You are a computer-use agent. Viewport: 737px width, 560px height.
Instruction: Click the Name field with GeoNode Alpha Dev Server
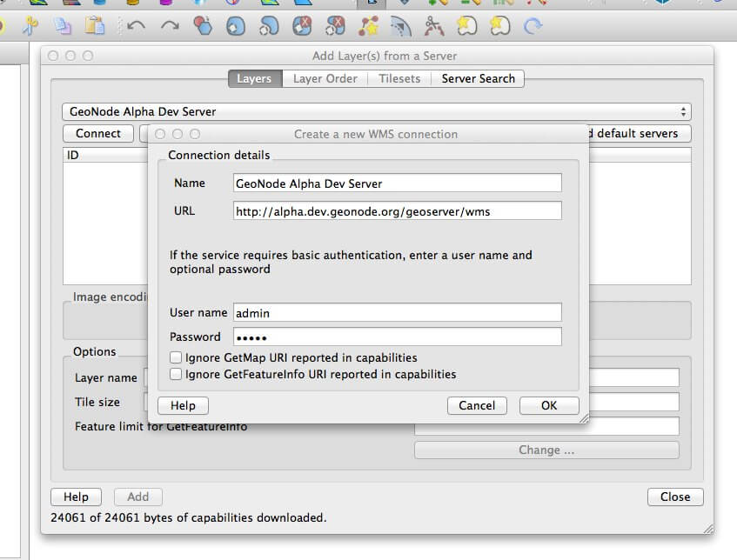coord(397,183)
